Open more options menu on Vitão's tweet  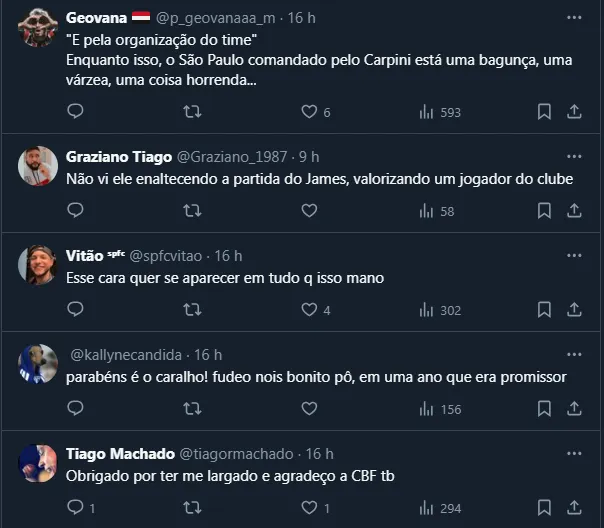573,256
